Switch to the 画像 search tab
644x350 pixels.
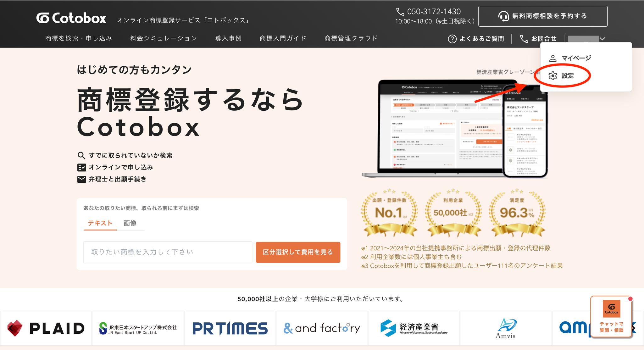click(130, 223)
